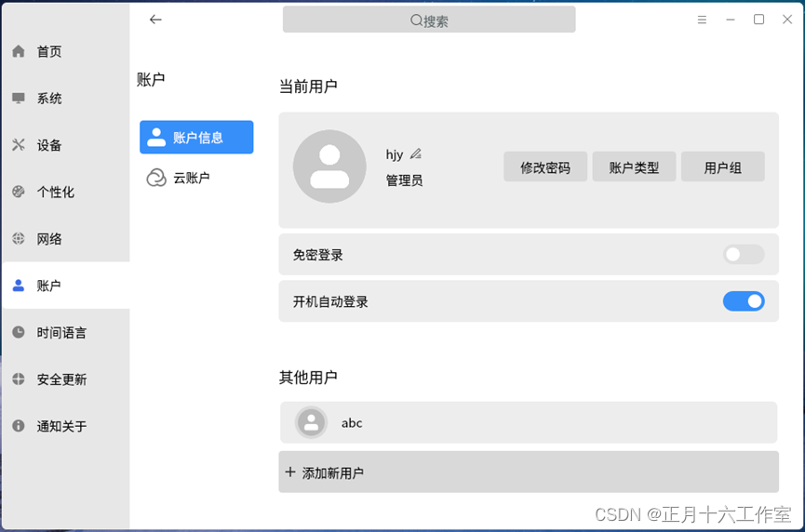
Task: Maximize the settings window
Action: [x=758, y=20]
